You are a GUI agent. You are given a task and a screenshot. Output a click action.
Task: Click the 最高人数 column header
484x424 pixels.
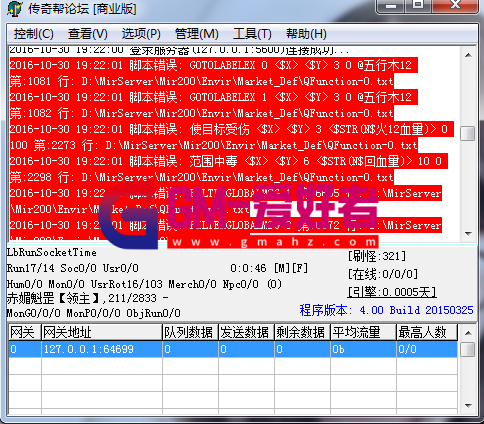point(427,332)
